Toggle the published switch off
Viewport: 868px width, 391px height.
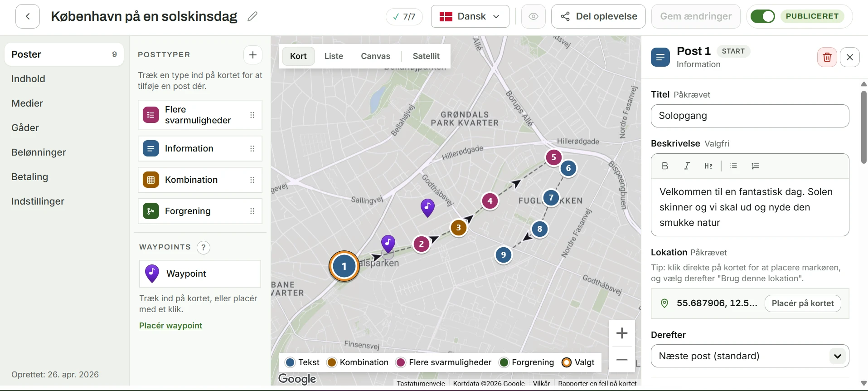763,16
